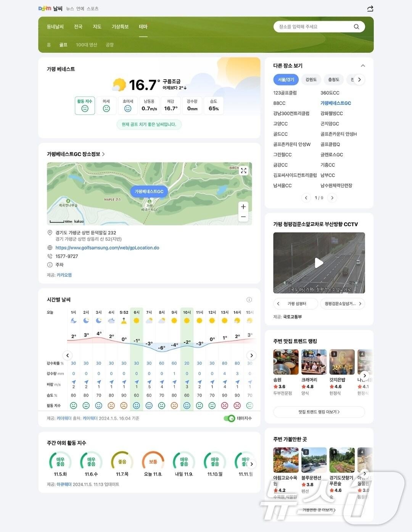
Task: Select the 활동 지수 indicator
Action: click(x=85, y=106)
